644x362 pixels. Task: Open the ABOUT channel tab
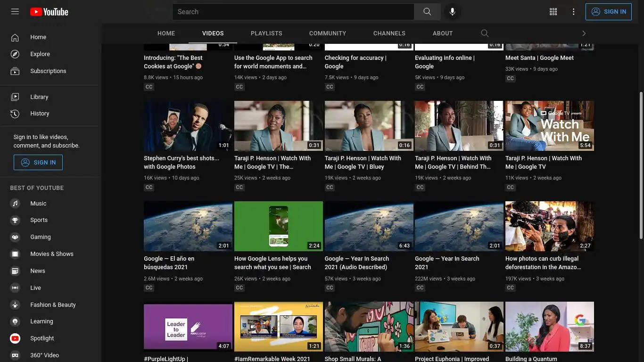(443, 33)
